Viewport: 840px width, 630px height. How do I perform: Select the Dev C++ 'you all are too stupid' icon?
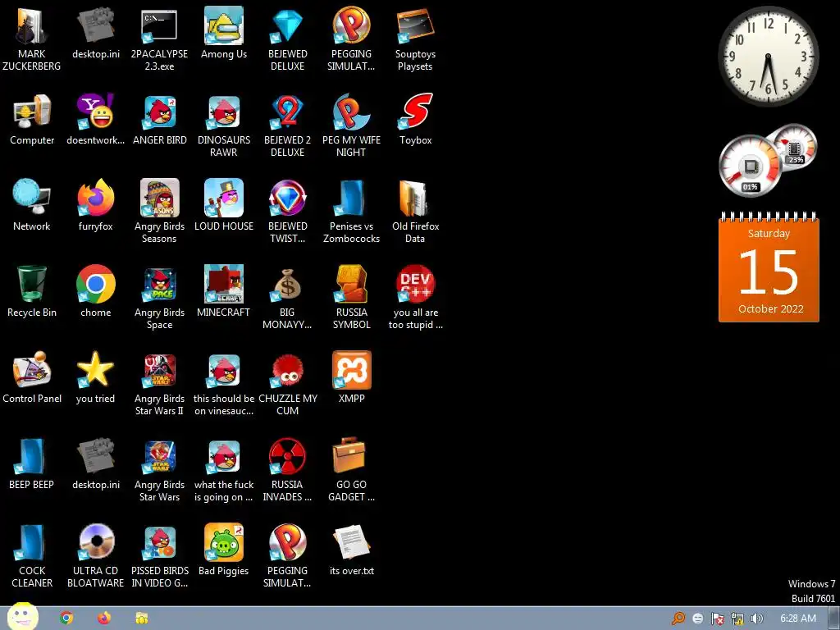415,285
